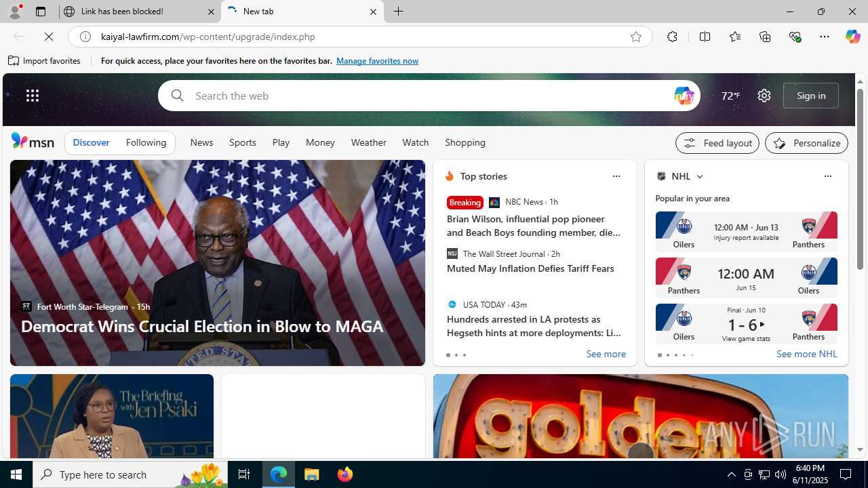This screenshot has width=868, height=488.
Task: Open Task View in taskbar
Action: click(x=244, y=474)
